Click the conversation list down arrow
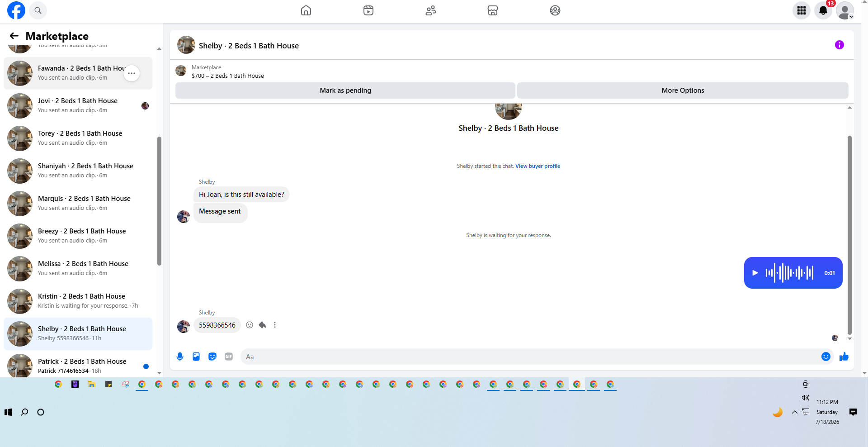Viewport: 868px width, 447px height. 159,373
